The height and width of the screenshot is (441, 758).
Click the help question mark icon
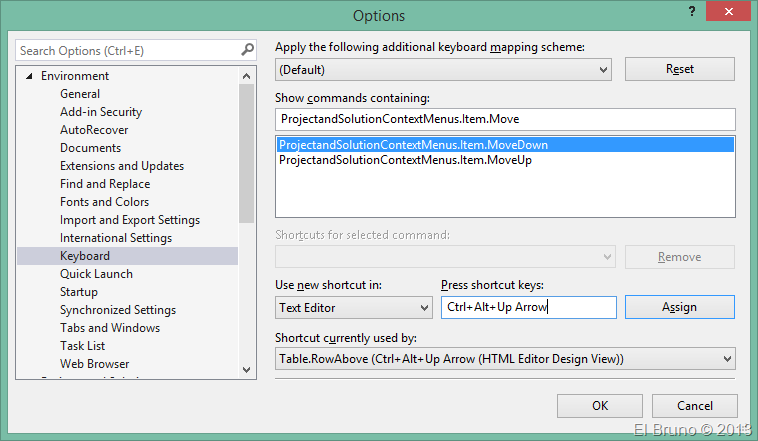point(690,11)
